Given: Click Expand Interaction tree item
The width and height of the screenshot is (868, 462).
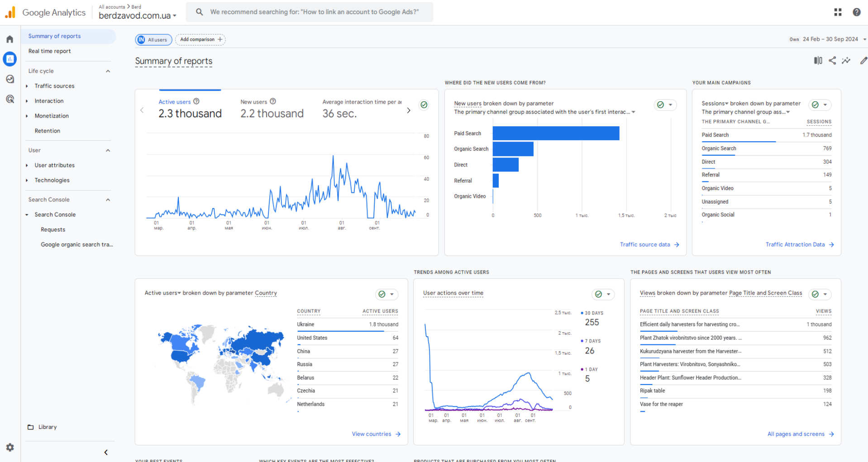Looking at the screenshot, I should (x=27, y=101).
